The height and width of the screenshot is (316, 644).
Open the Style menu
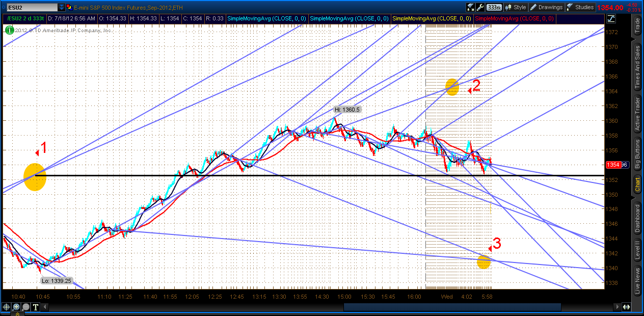pyautogui.click(x=516, y=7)
